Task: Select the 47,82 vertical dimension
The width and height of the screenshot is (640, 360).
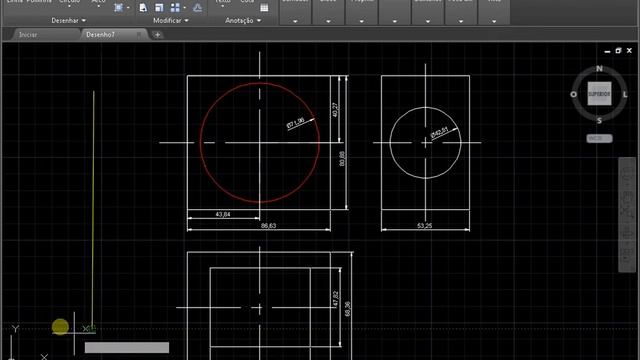Action: [x=336, y=298]
